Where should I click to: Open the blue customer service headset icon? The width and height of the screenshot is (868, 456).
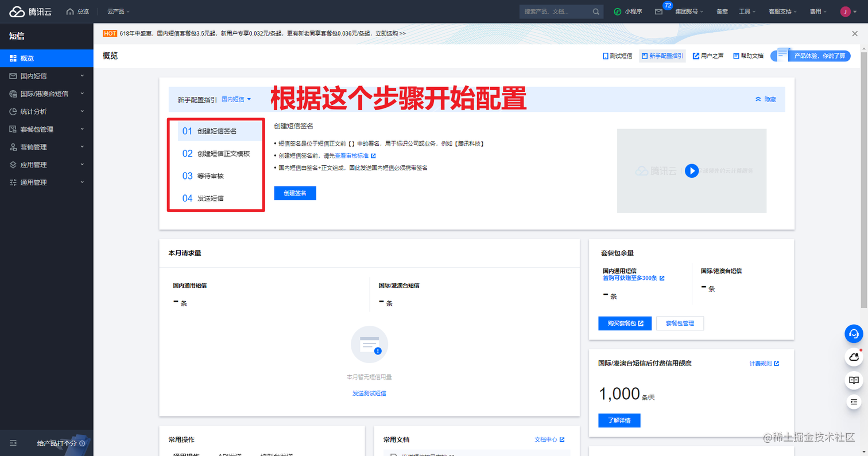[x=854, y=334]
